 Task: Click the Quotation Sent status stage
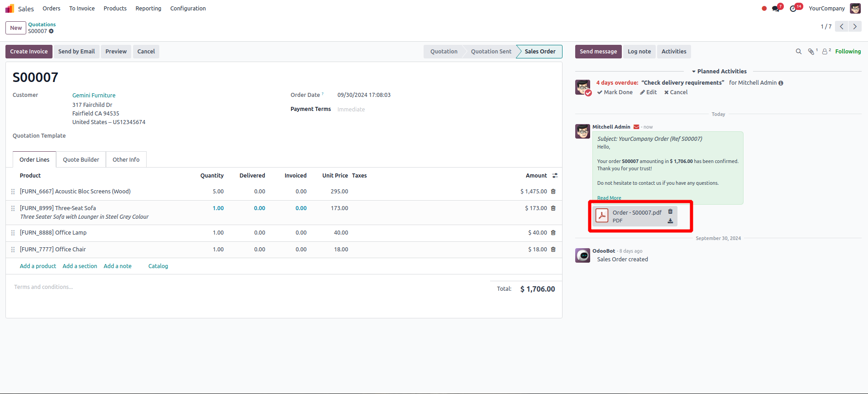pos(491,52)
